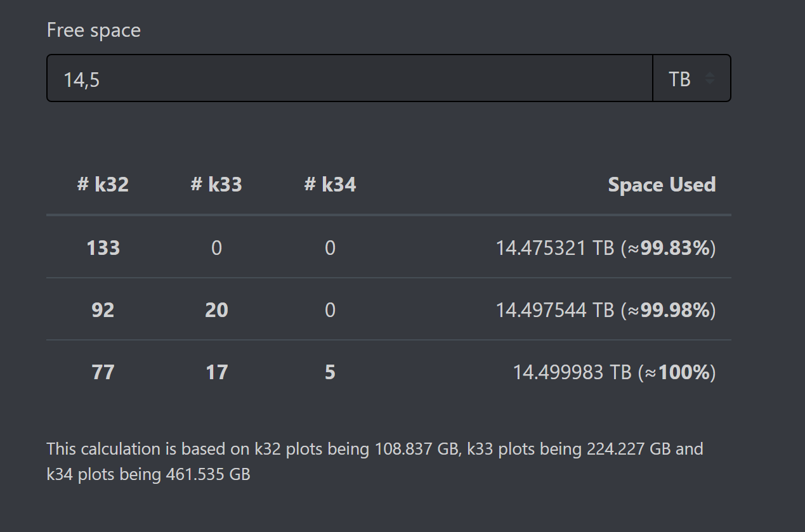Select the 17 k33 plots cell
Image resolution: width=805 pixels, height=532 pixels.
pos(216,372)
